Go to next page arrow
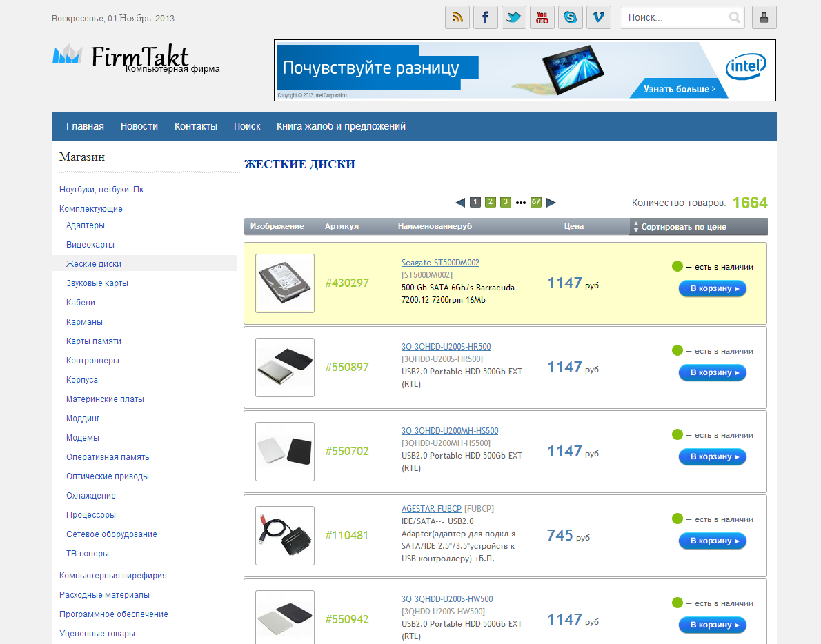The height and width of the screenshot is (644, 821). pyautogui.click(x=551, y=203)
